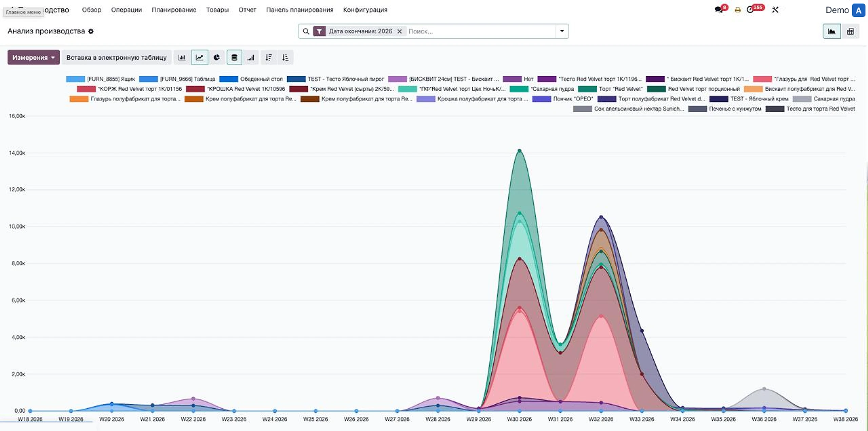Switch to pie chart view
The height and width of the screenshot is (431, 868).
(x=217, y=58)
